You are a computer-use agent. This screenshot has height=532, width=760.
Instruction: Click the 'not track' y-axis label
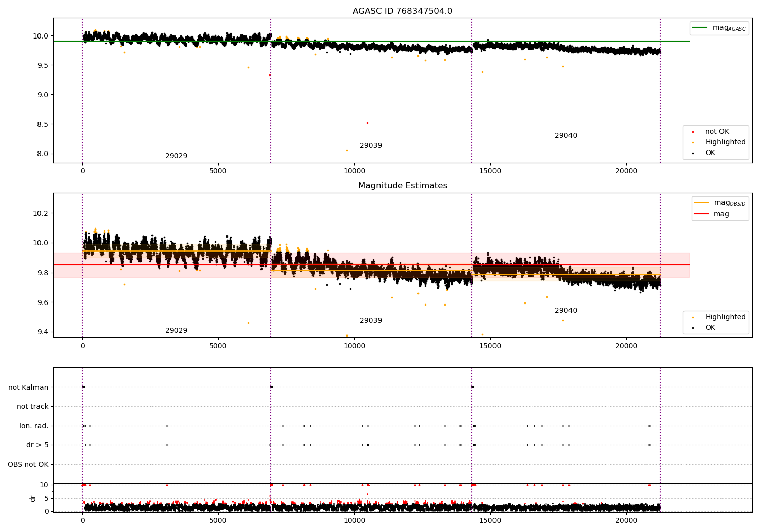coord(32,407)
